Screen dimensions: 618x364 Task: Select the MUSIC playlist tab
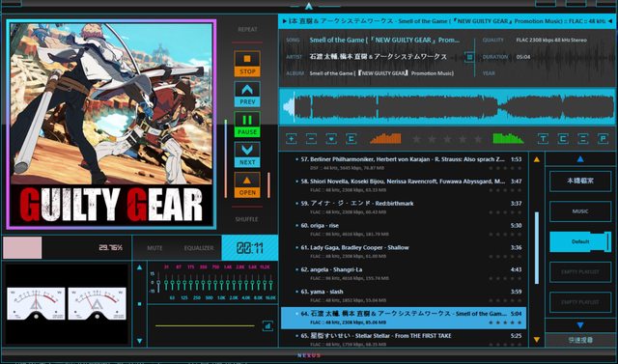(x=580, y=211)
